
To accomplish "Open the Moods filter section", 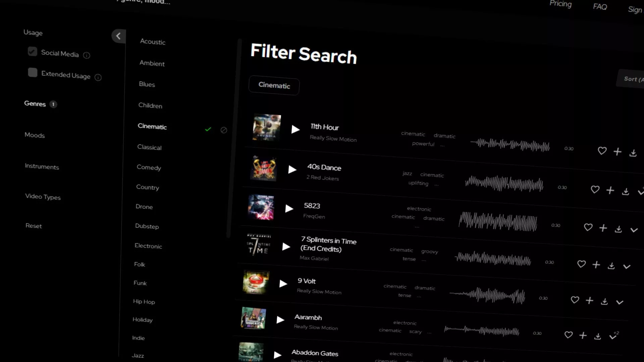I will coord(35,135).
